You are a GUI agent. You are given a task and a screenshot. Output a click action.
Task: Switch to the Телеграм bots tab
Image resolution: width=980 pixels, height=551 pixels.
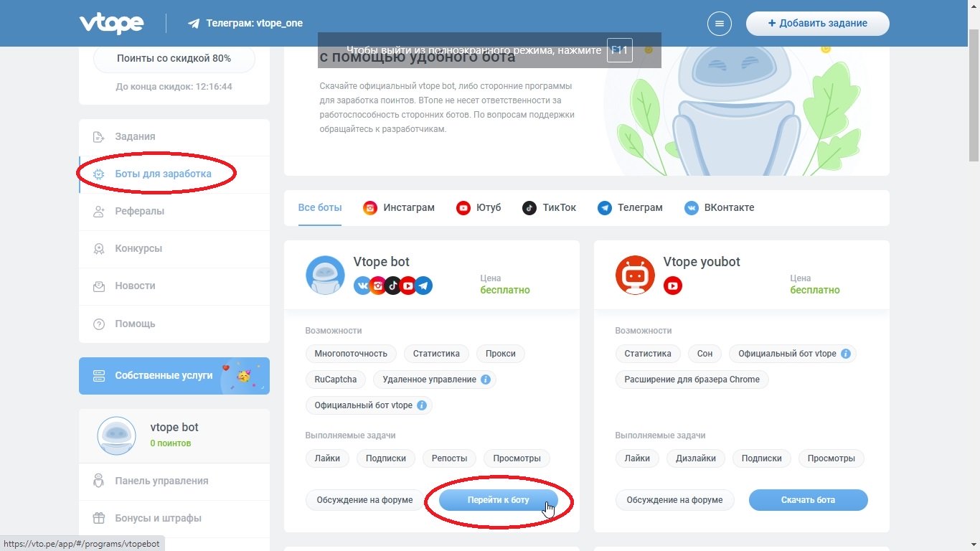[x=630, y=208]
